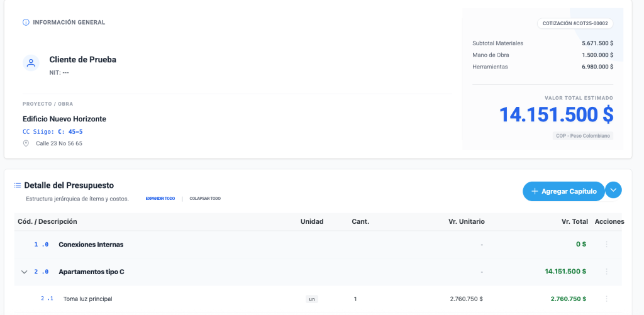Open the actions menu for Toma luz principal
The width and height of the screenshot is (644, 315).
pyautogui.click(x=606, y=299)
